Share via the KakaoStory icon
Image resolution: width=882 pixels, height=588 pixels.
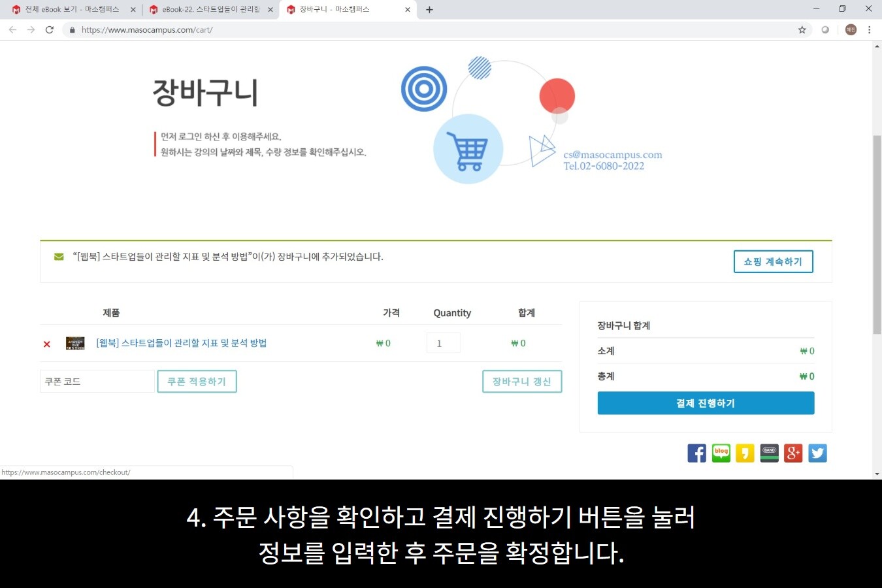tap(745, 453)
